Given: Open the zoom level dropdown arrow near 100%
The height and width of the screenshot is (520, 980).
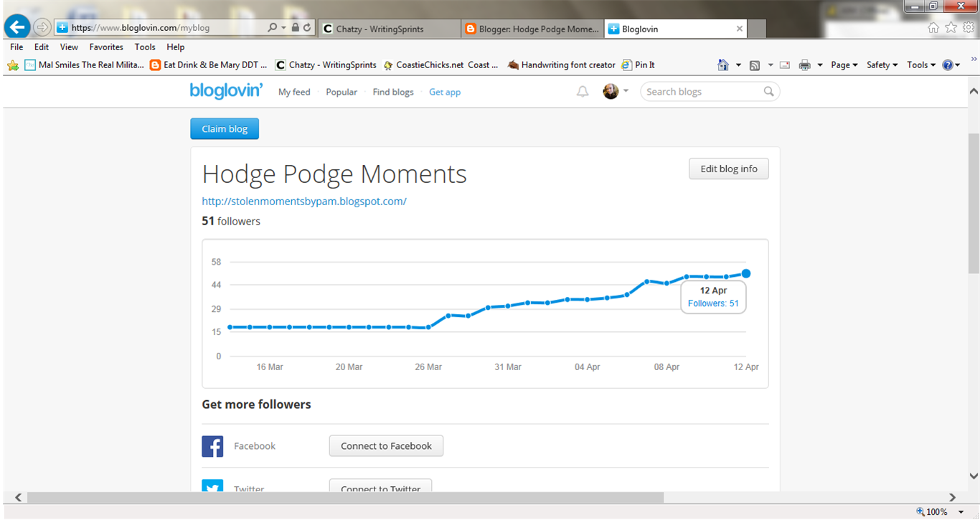Looking at the screenshot, I should pyautogui.click(x=961, y=512).
